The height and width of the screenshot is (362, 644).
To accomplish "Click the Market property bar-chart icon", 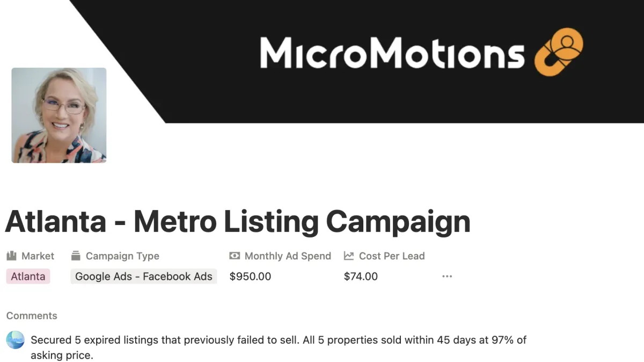I will coord(11,256).
